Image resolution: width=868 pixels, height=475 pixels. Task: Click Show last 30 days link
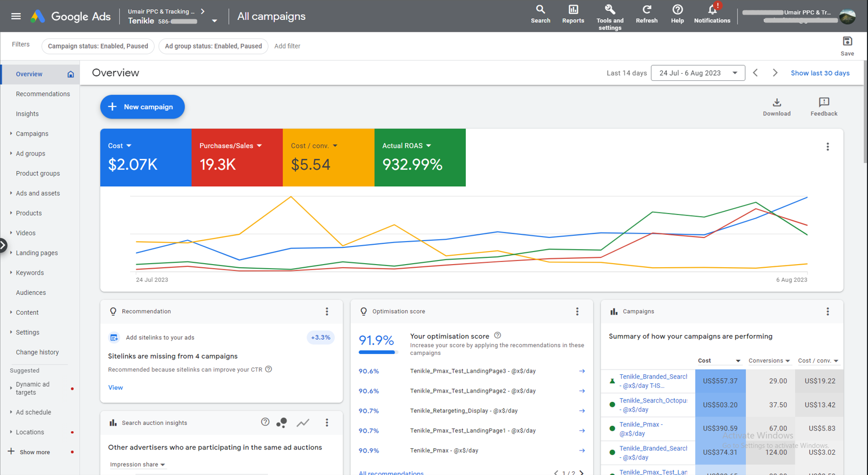coord(820,73)
